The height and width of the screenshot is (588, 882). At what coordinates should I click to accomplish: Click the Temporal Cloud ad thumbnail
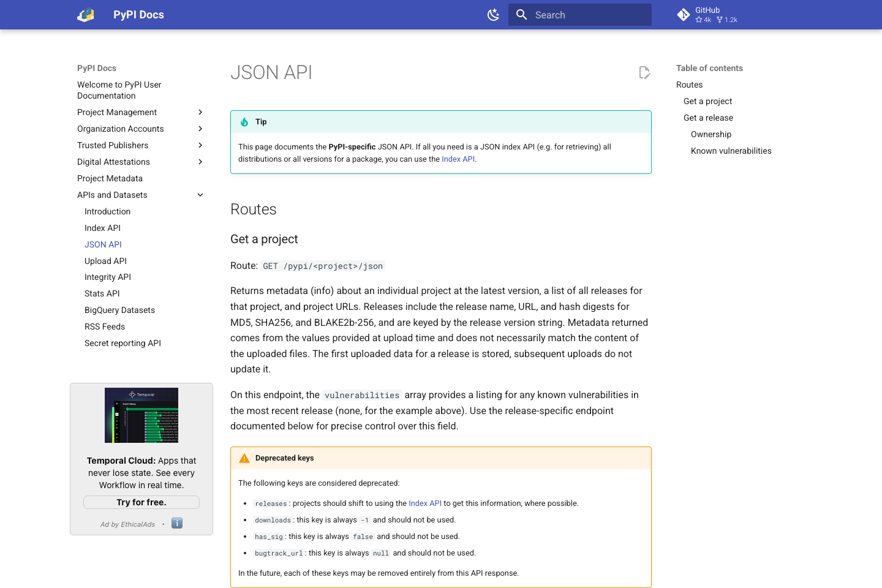141,415
